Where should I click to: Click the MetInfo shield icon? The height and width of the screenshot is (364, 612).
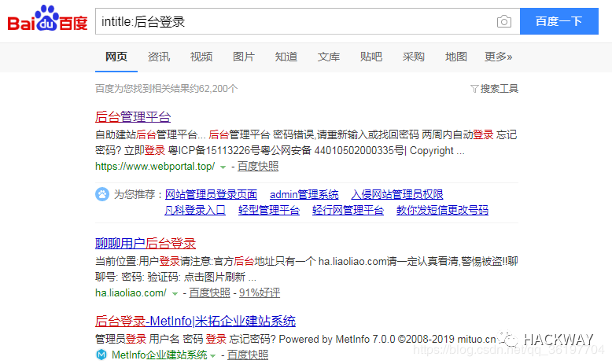pyautogui.click(x=101, y=355)
